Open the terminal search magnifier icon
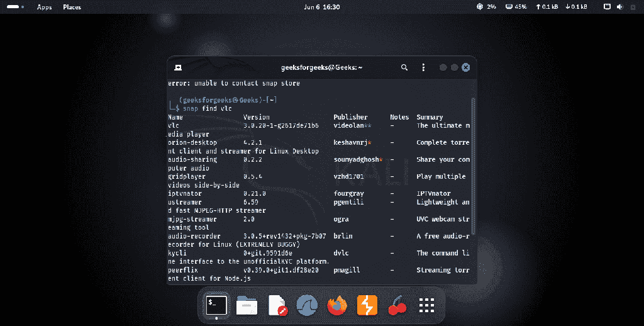644x326 pixels. coord(404,67)
